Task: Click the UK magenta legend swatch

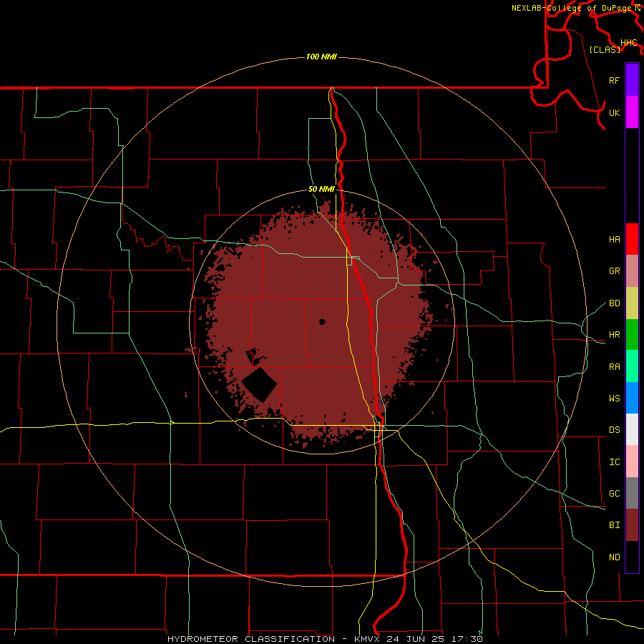Action: click(x=632, y=112)
